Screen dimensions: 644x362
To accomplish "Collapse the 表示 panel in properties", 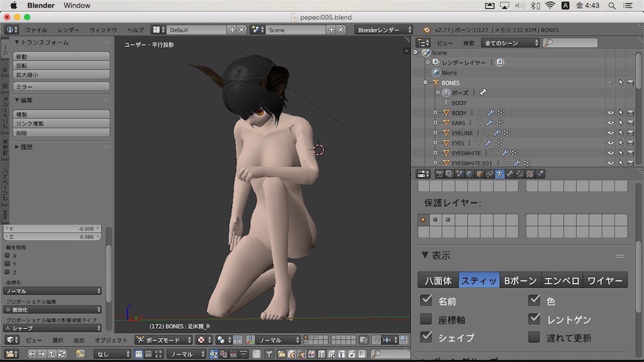I will pos(425,255).
